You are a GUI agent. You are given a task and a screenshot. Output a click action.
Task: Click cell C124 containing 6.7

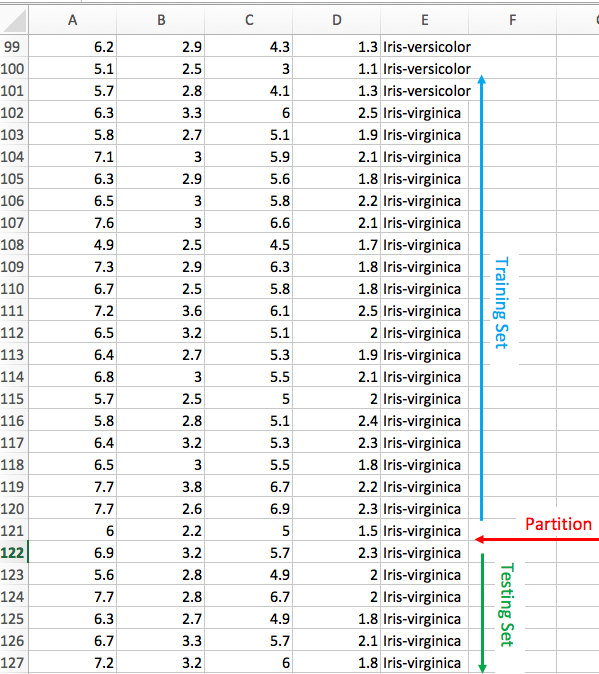(x=249, y=597)
